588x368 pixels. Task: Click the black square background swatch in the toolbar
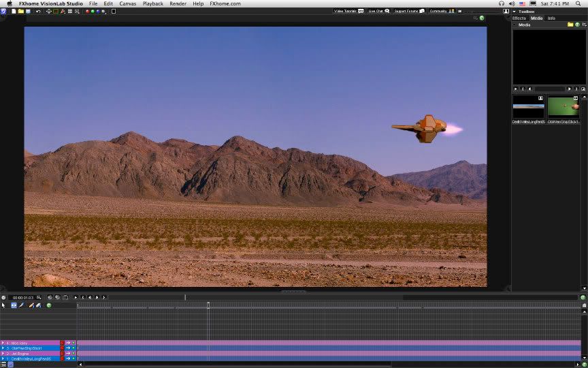tap(114, 12)
